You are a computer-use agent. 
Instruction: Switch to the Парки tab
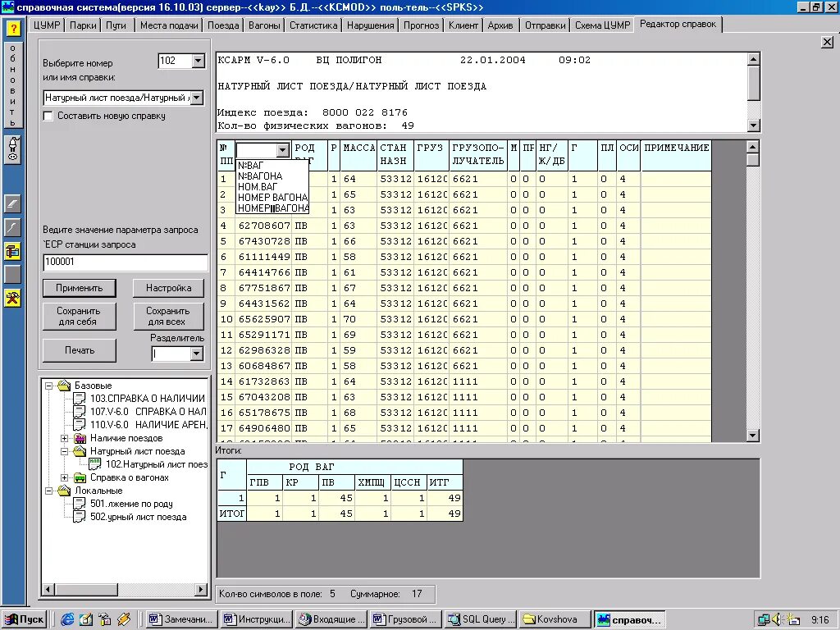[83, 25]
